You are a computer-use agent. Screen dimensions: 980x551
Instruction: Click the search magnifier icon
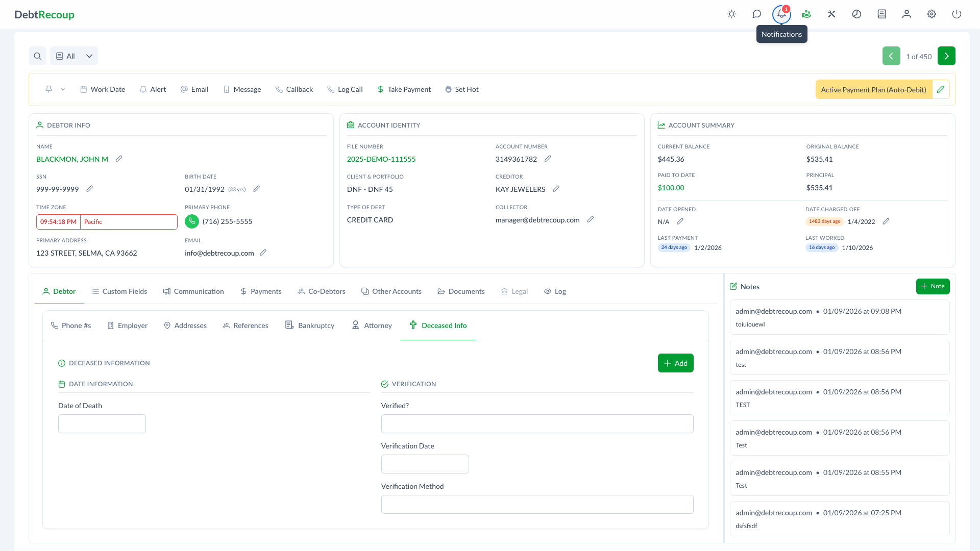pyautogui.click(x=37, y=56)
